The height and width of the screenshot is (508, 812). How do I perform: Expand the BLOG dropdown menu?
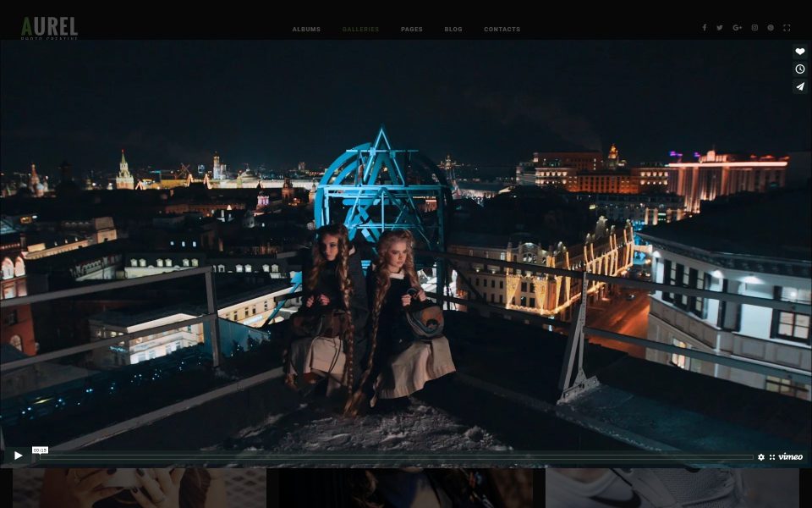click(453, 29)
